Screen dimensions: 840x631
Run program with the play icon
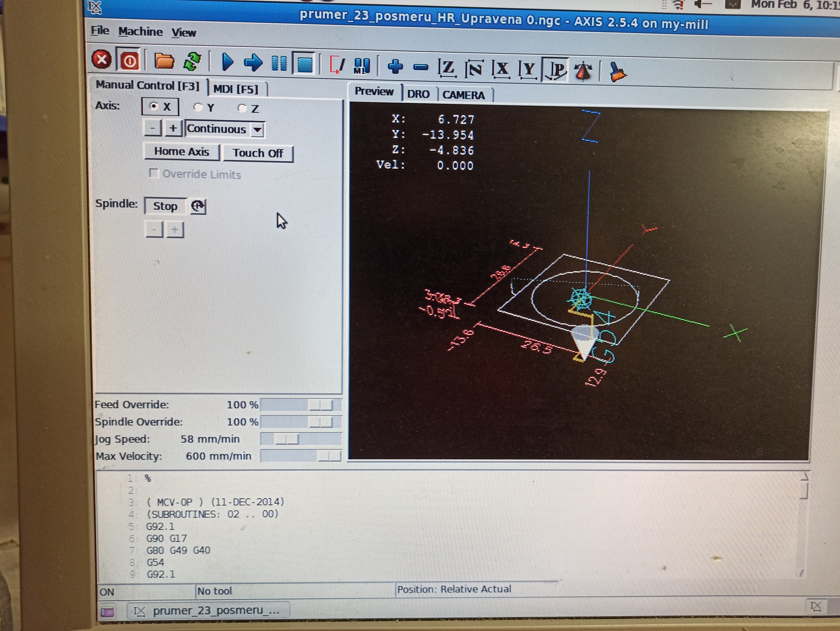(227, 62)
